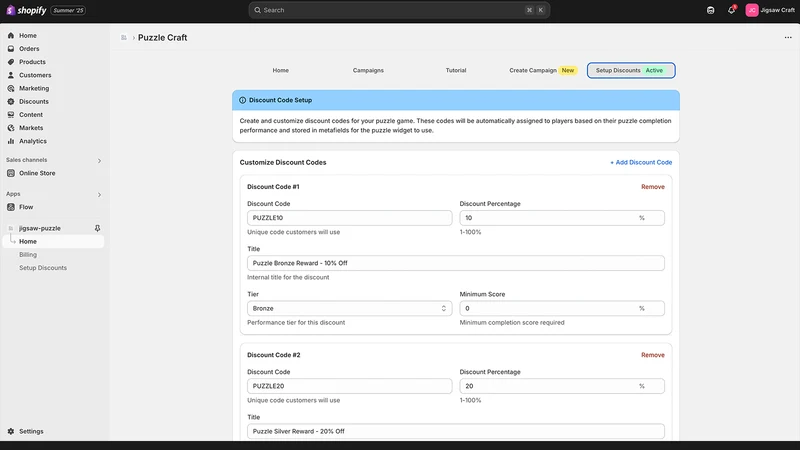Click the 'Performance tier for this discount' hint

click(296, 323)
